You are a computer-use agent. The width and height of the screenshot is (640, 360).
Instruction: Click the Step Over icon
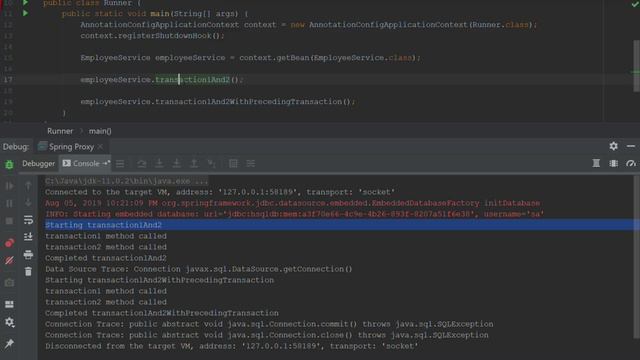pos(142,164)
